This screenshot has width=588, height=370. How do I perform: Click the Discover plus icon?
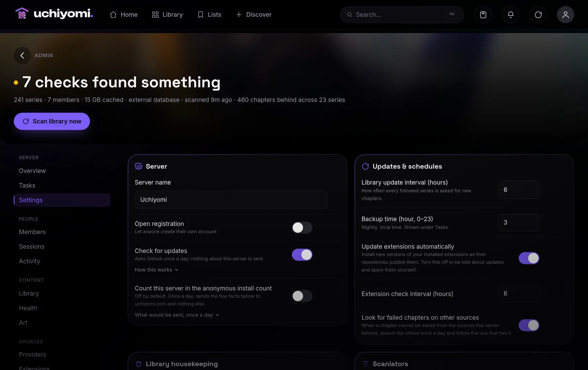tap(239, 15)
